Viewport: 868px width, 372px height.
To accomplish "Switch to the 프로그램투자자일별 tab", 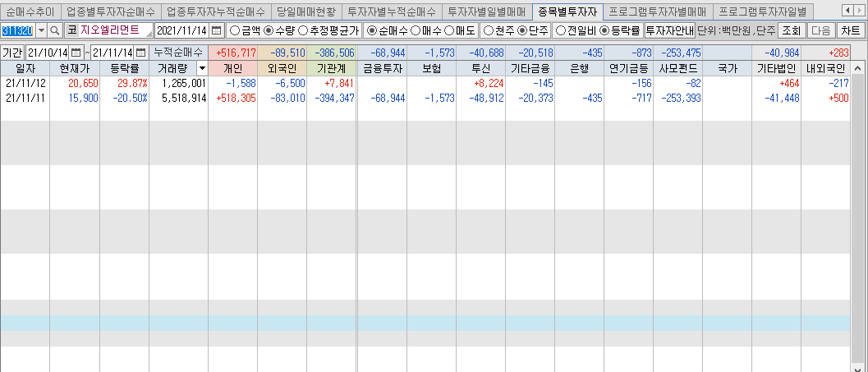I will point(763,11).
